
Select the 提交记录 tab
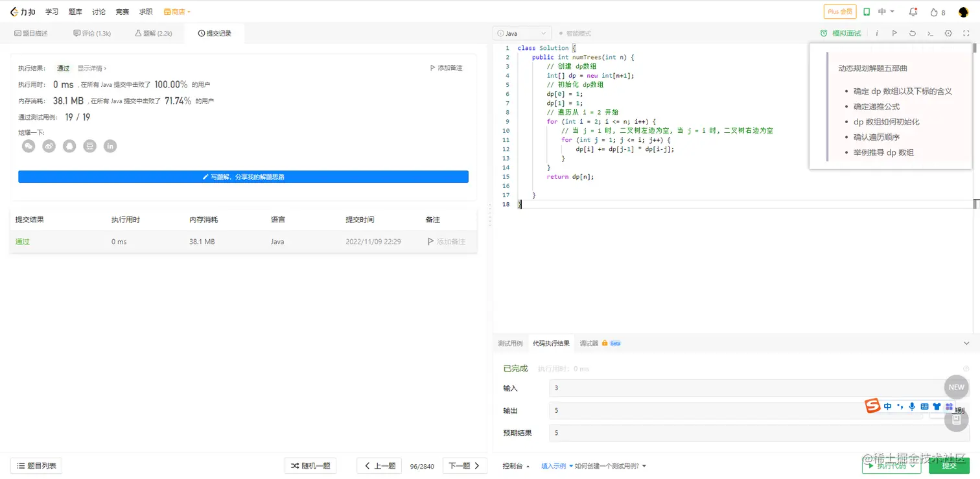[x=215, y=33]
